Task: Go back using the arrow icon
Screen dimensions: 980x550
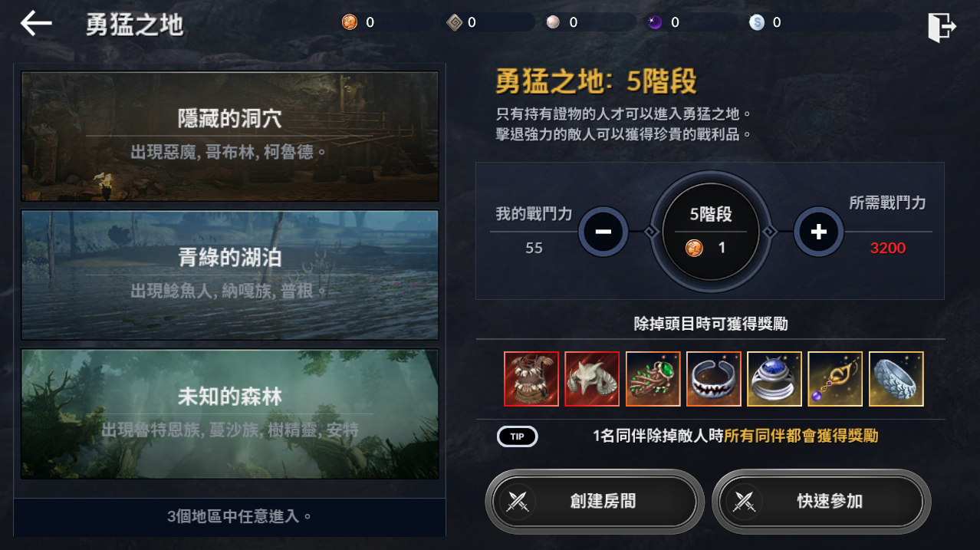Action: pyautogui.click(x=36, y=24)
